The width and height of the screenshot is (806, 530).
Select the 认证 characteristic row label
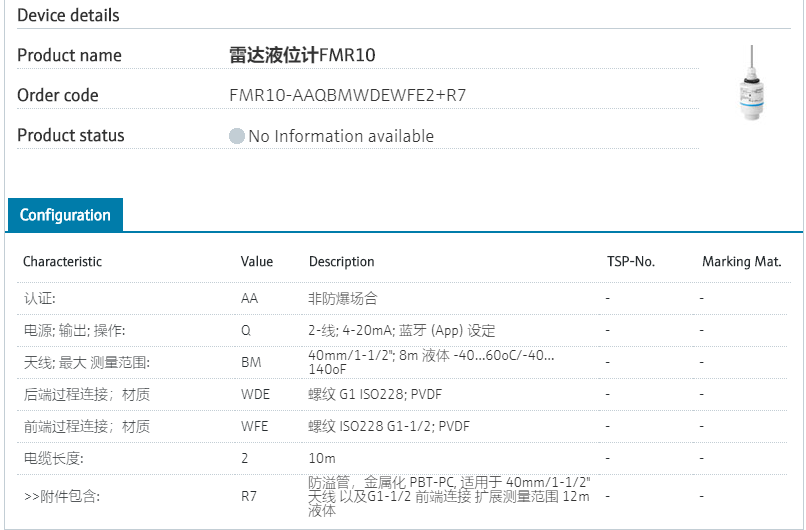(40, 298)
